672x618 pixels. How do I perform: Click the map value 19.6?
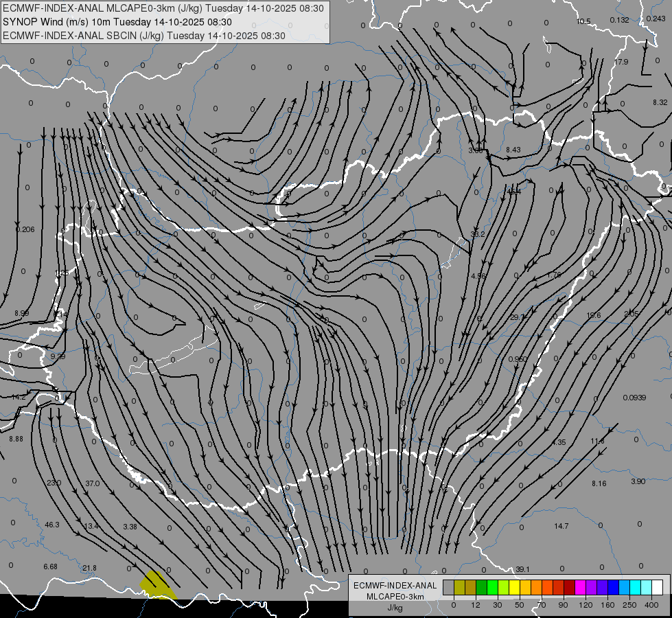pyautogui.click(x=593, y=315)
